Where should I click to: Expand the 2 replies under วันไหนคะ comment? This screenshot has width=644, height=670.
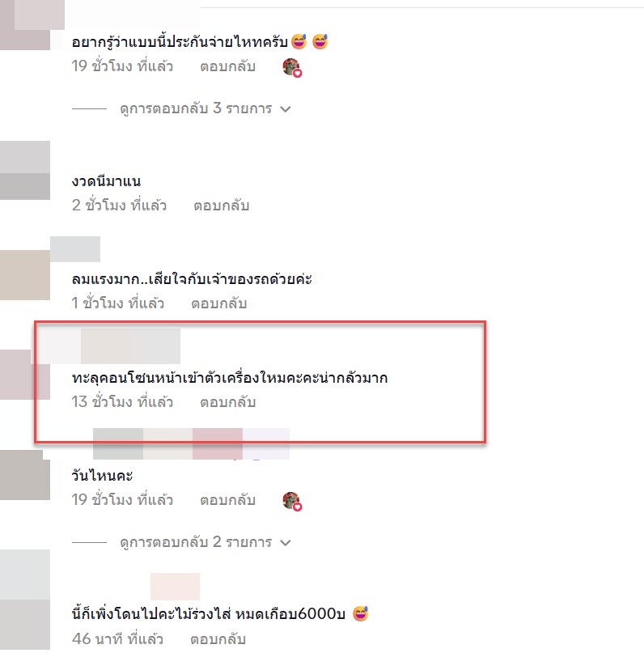(x=196, y=542)
